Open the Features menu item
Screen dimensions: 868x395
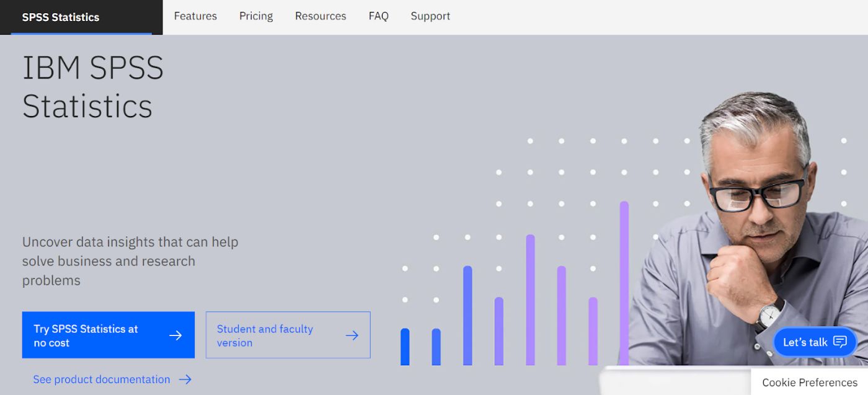click(195, 16)
